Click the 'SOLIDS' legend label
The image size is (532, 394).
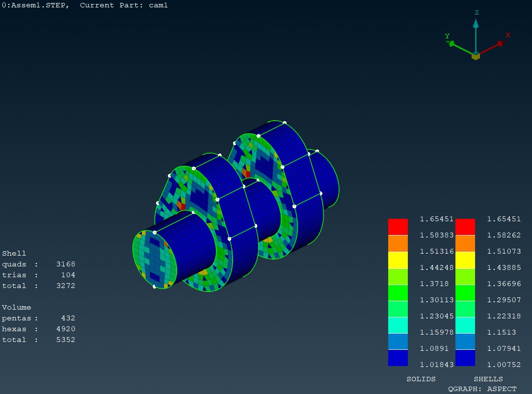[x=421, y=379]
